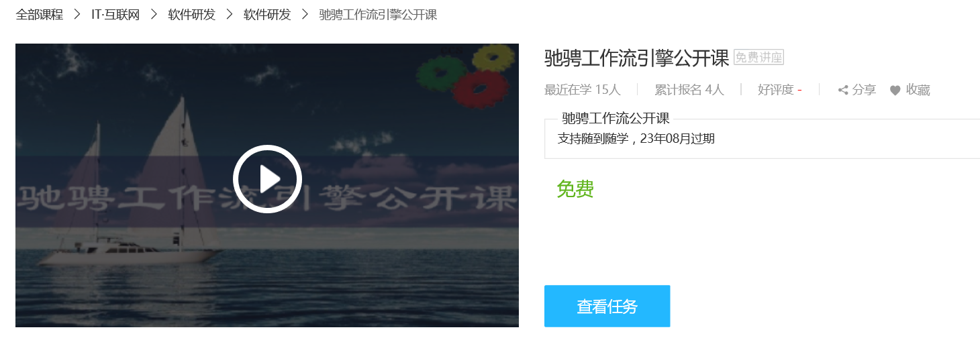
Task: Click the chevron arrow after 全部课程
Action: coord(77,15)
